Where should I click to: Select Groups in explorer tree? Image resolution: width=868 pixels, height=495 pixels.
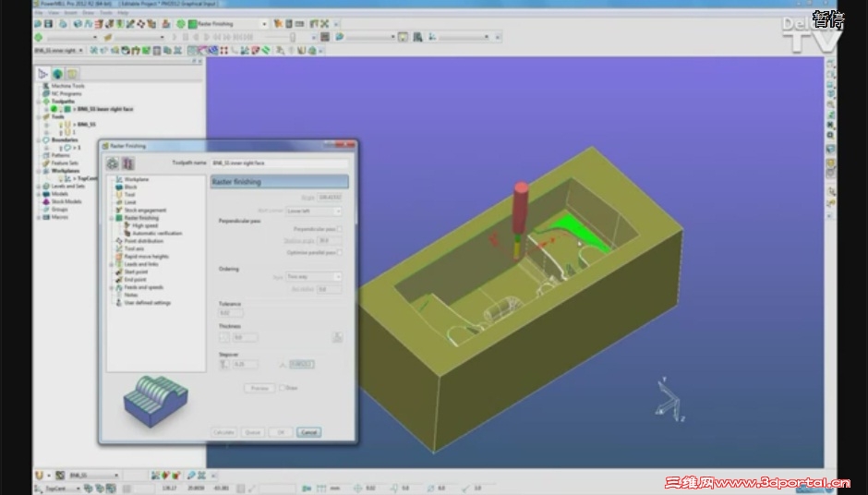pyautogui.click(x=59, y=210)
